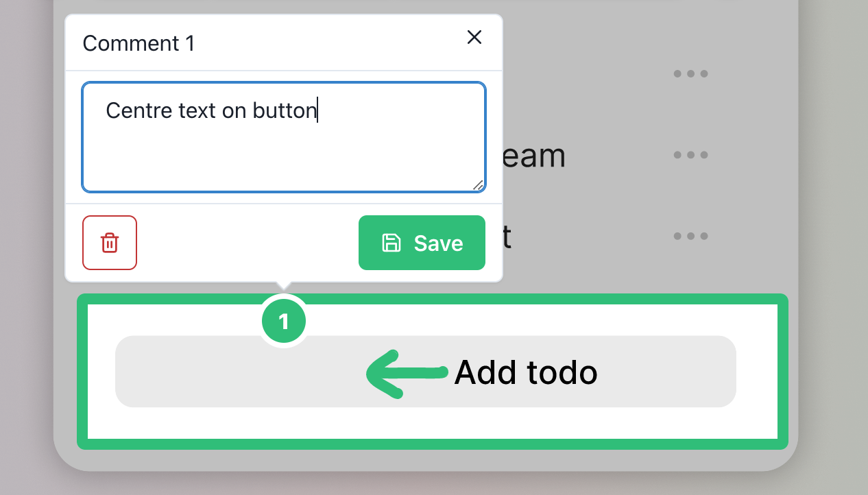Click todo item text ending in "eam"

click(x=533, y=156)
